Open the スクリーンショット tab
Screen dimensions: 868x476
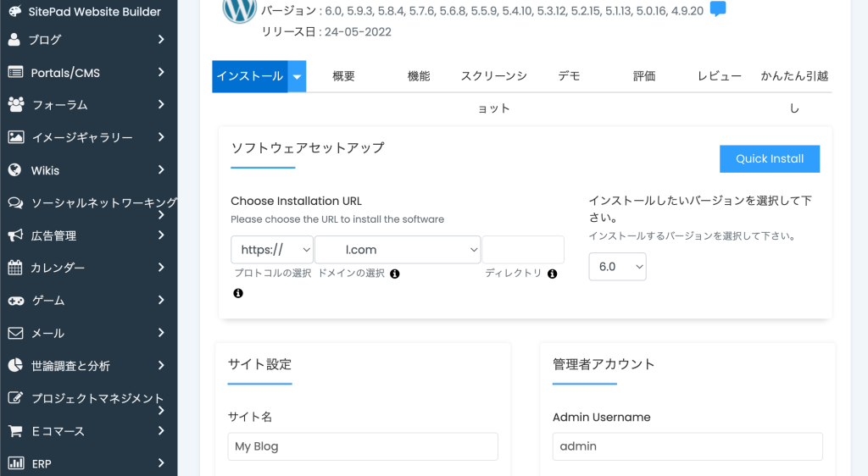point(494,91)
